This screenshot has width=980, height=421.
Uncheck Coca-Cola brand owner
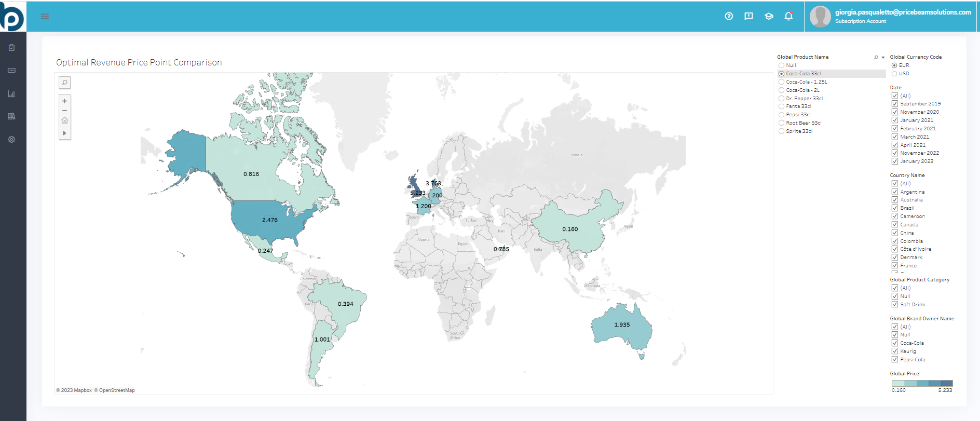[x=895, y=343]
